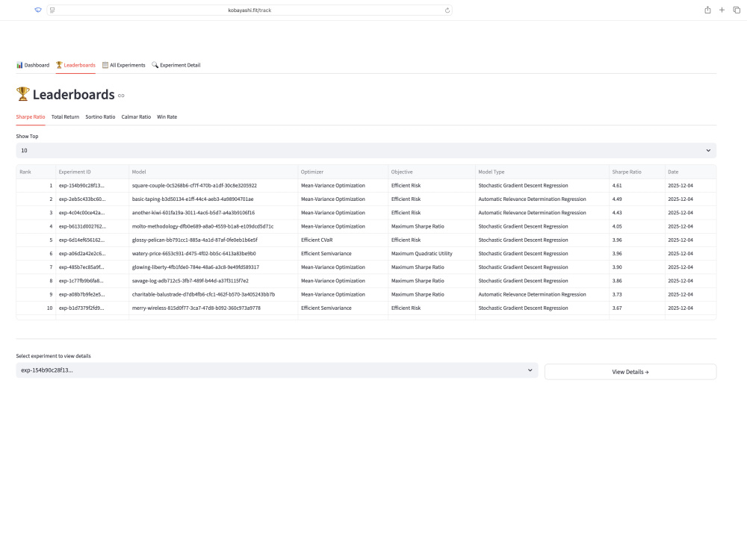The image size is (747, 560).
Task: Click model name starting glossy-pelican
Action: (x=195, y=240)
